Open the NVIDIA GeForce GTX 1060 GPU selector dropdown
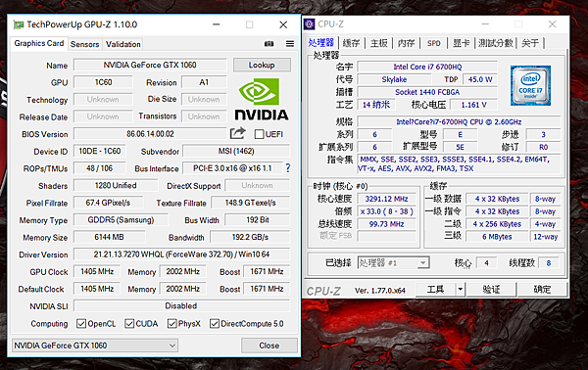Screen dimensions: 588x370 (95, 346)
